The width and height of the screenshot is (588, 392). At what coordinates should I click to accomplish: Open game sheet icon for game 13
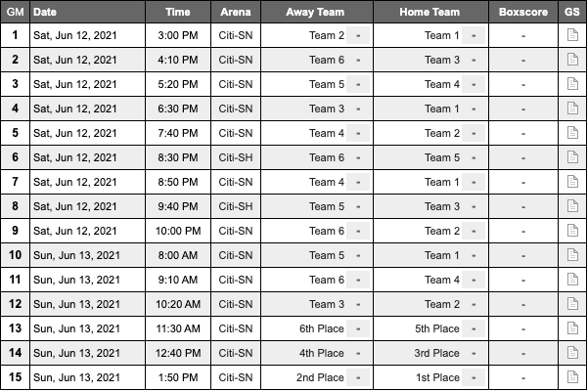[572, 328]
